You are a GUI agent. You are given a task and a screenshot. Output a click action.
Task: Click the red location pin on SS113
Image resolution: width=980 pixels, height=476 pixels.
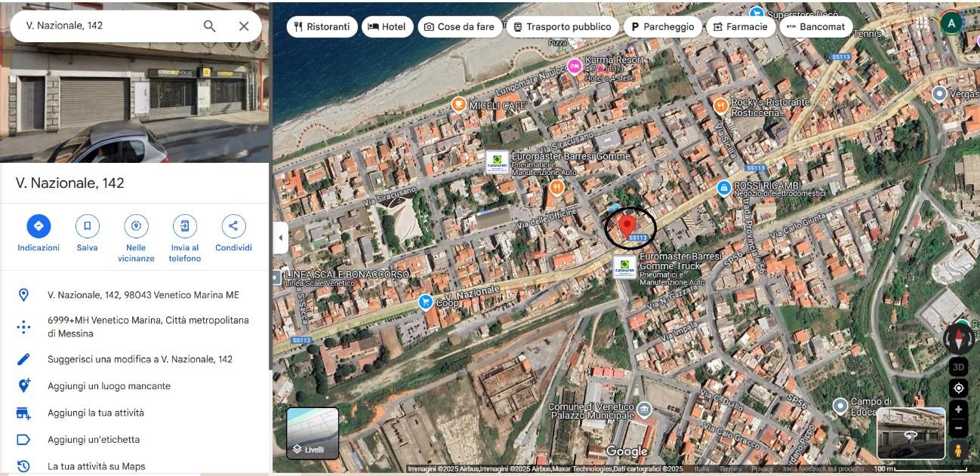[627, 225]
